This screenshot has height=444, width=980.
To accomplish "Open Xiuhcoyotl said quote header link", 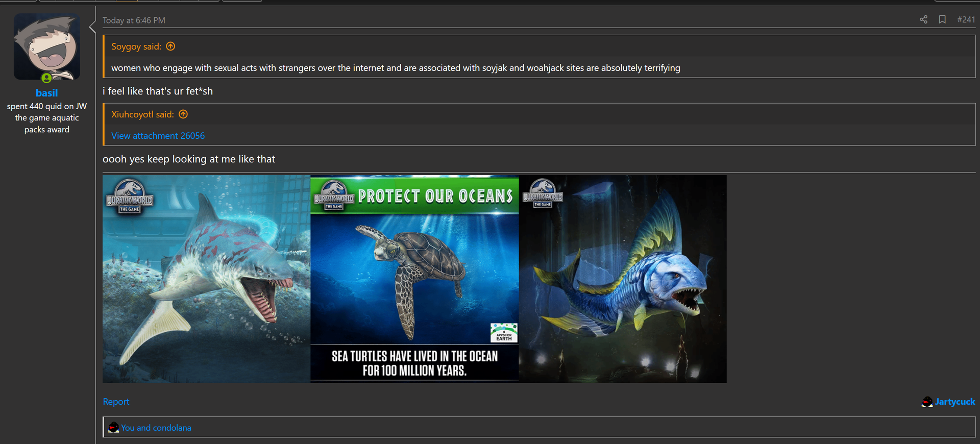I will 142,114.
